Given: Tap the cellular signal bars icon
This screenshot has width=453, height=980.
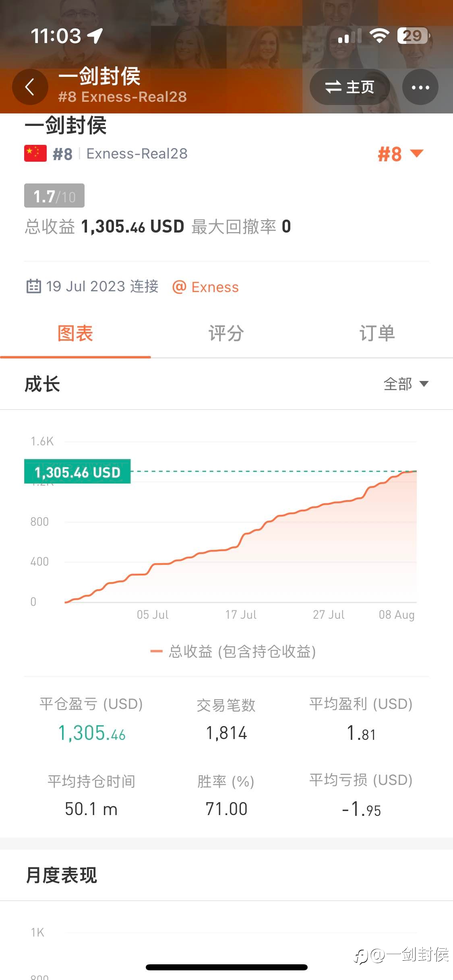Looking at the screenshot, I should (349, 36).
